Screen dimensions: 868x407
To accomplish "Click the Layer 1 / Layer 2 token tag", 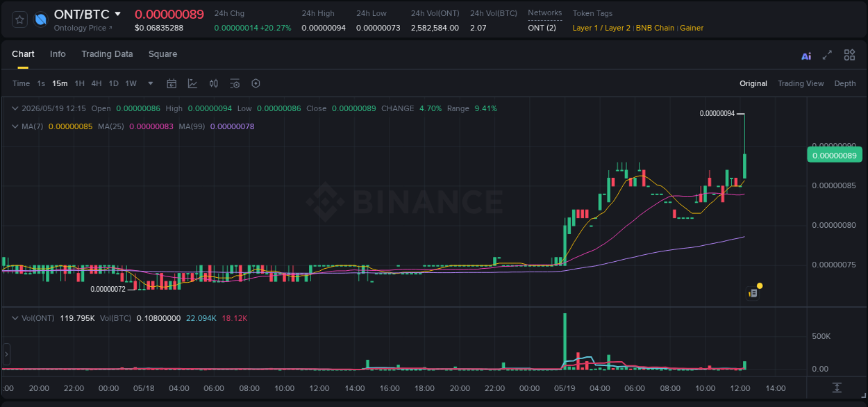I will (x=601, y=28).
